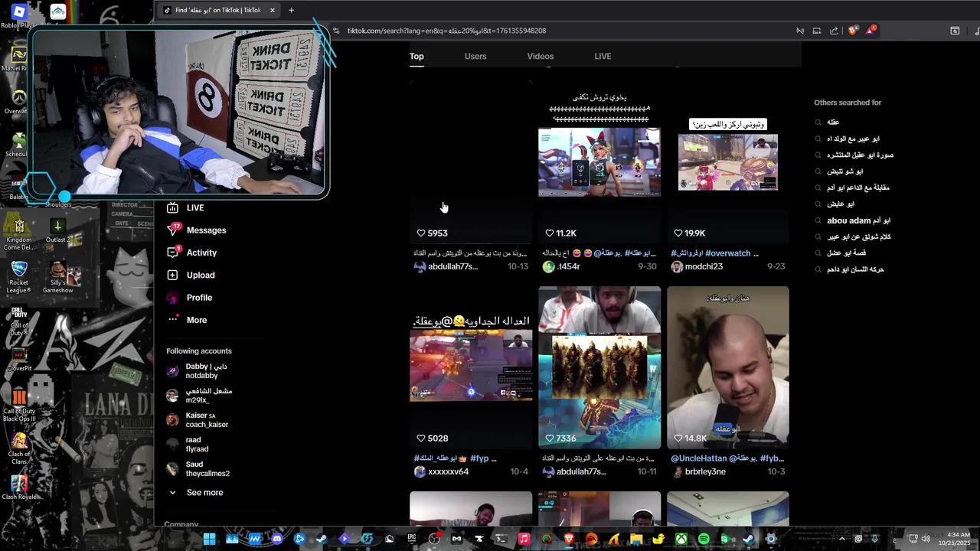
Task: Open Call of Duty desktop shortcut
Action: click(19, 321)
